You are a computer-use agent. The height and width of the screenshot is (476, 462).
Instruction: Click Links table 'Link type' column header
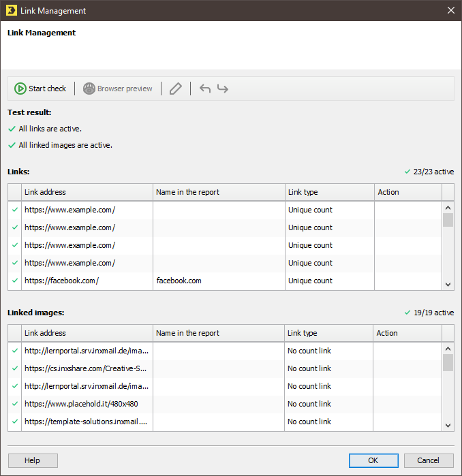coord(330,192)
